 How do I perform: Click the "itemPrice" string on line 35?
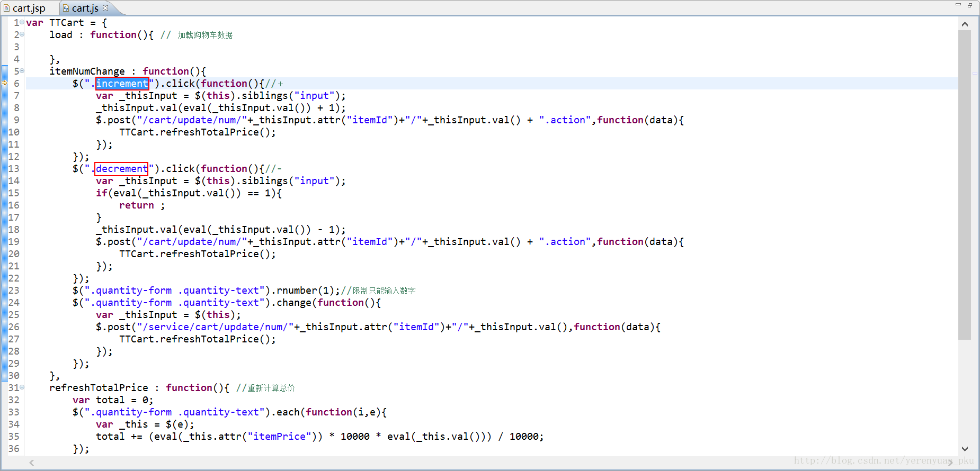pos(279,437)
